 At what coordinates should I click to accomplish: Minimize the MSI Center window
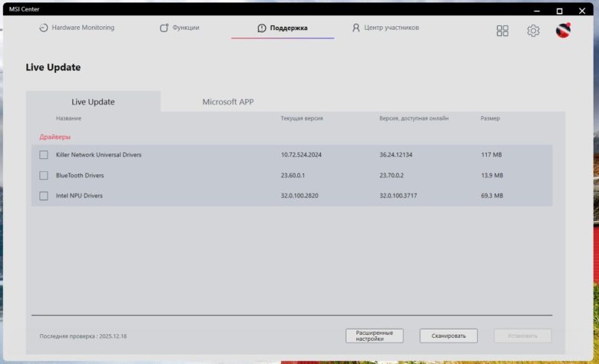(537, 11)
